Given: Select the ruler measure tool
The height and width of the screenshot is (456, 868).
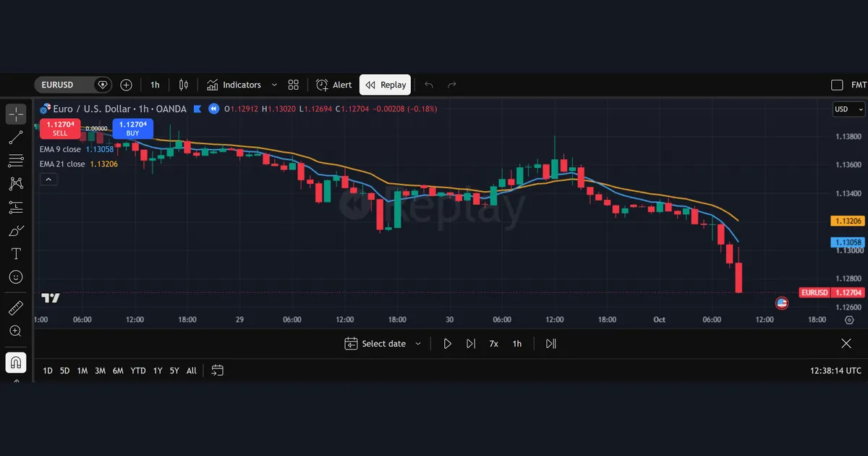Looking at the screenshot, I should coord(16,308).
